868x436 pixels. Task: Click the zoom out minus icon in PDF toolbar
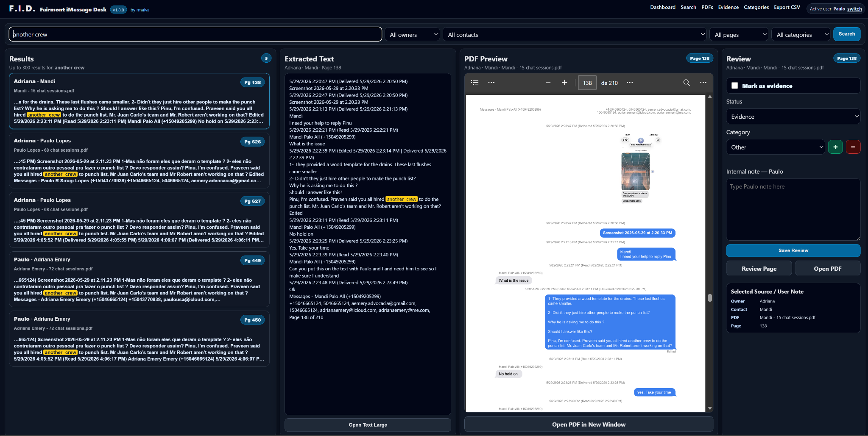[548, 83]
